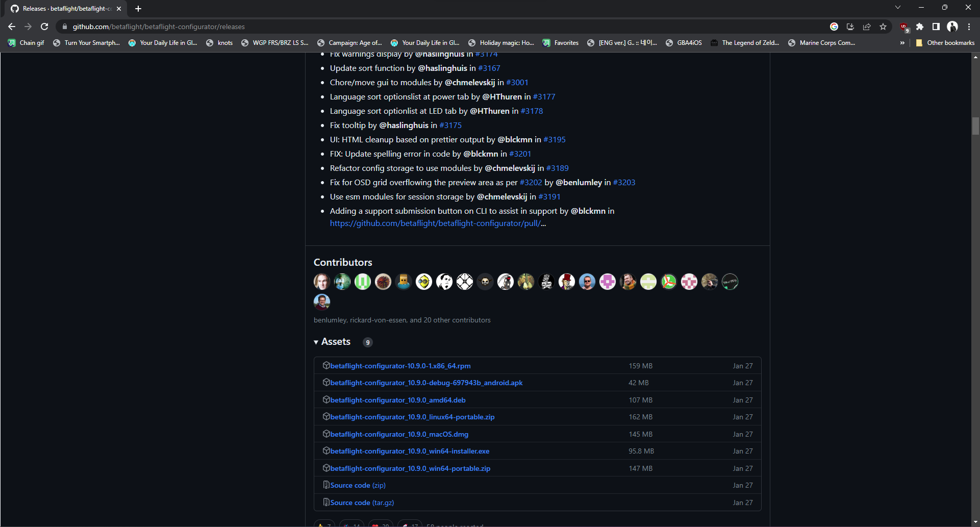Open the Marine Corps Com... bookmark

pyautogui.click(x=822, y=43)
